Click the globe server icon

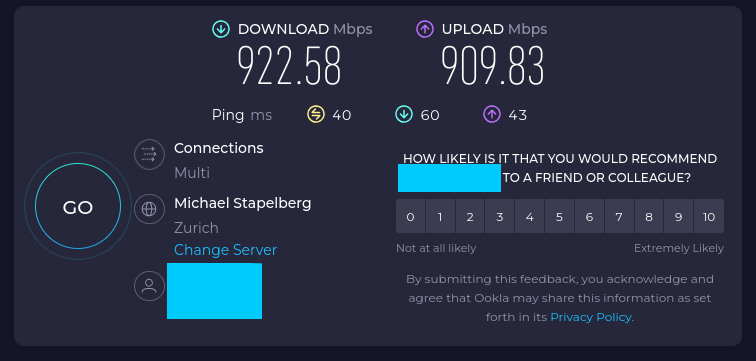(149, 209)
